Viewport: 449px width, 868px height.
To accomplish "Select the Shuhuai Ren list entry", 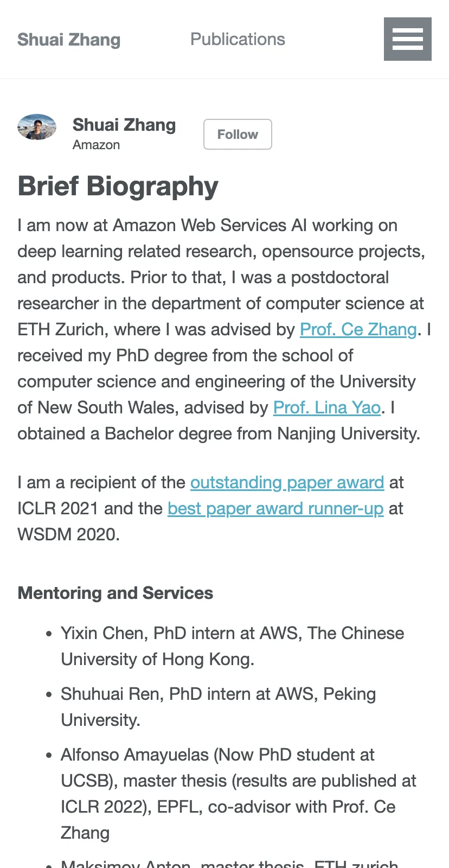I will point(219,707).
